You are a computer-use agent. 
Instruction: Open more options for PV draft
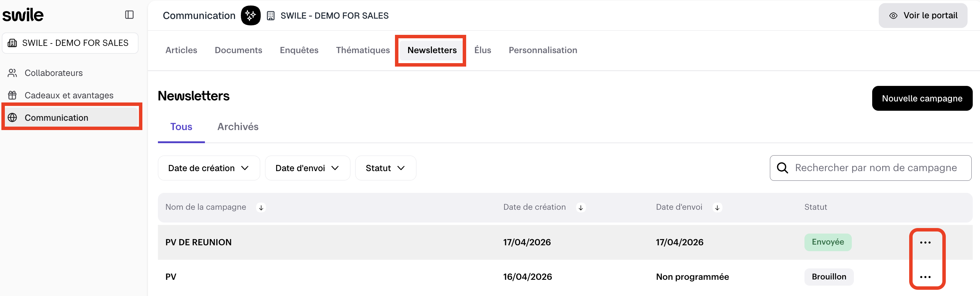pos(925,277)
